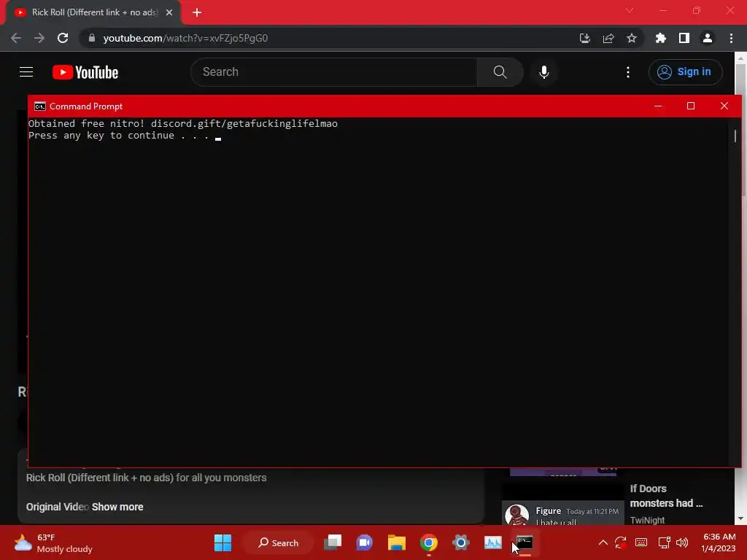Open the chart monitor app on taskbar
The image size is (747, 560).
[493, 542]
